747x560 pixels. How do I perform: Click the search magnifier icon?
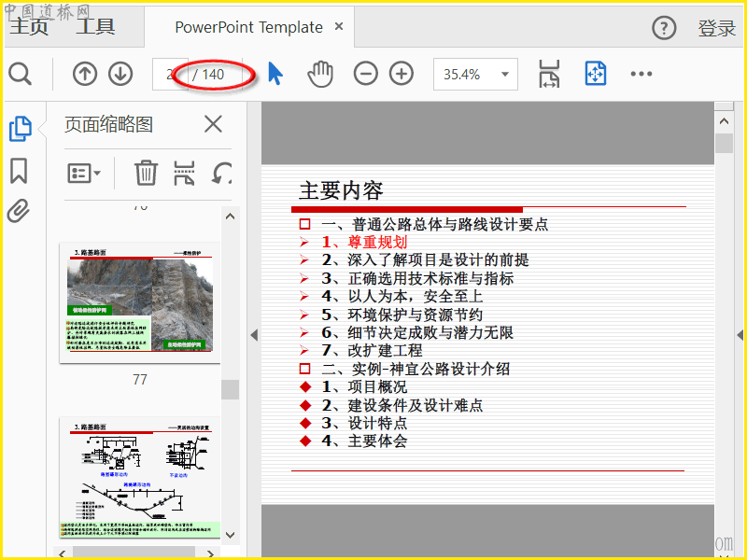20,75
